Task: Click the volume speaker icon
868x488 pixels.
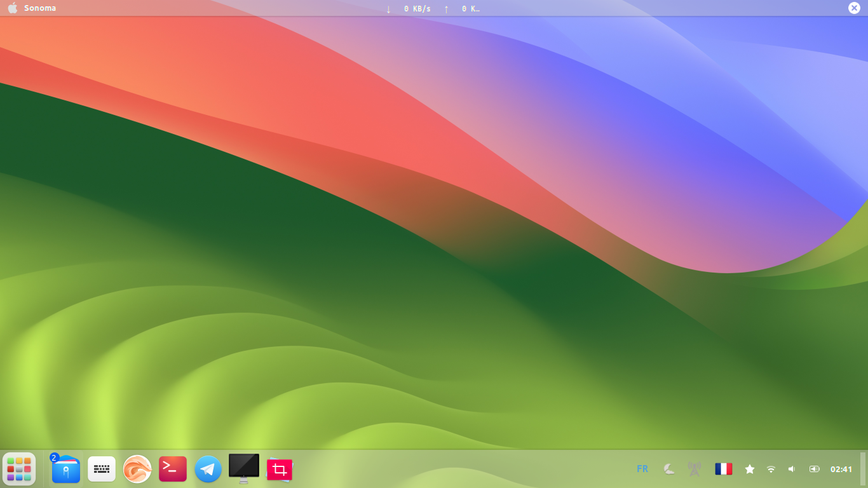Action: point(792,469)
